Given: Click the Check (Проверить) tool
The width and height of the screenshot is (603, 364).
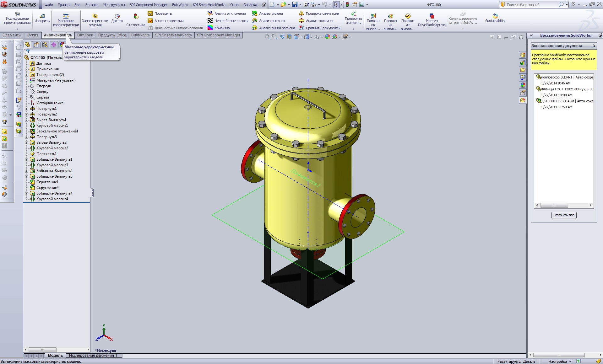Looking at the screenshot, I should point(160,13).
